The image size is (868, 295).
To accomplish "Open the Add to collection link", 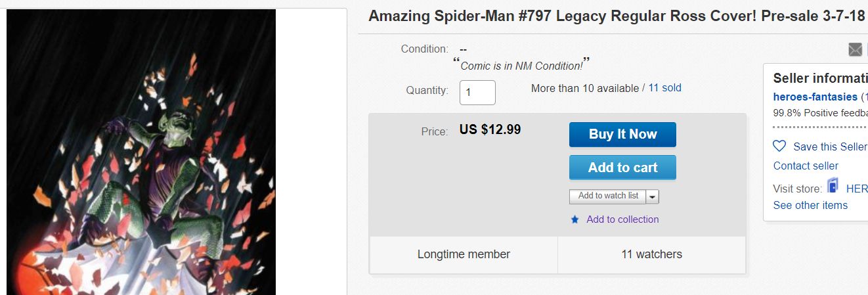I will coord(622,219).
